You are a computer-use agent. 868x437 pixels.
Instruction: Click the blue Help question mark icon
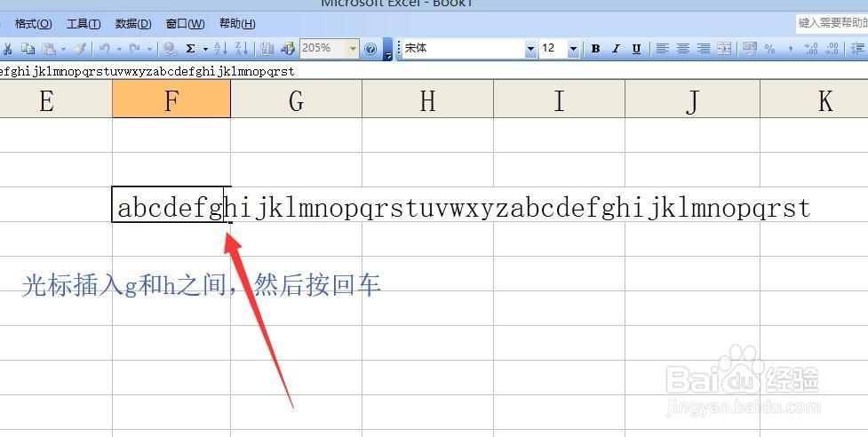(x=370, y=49)
